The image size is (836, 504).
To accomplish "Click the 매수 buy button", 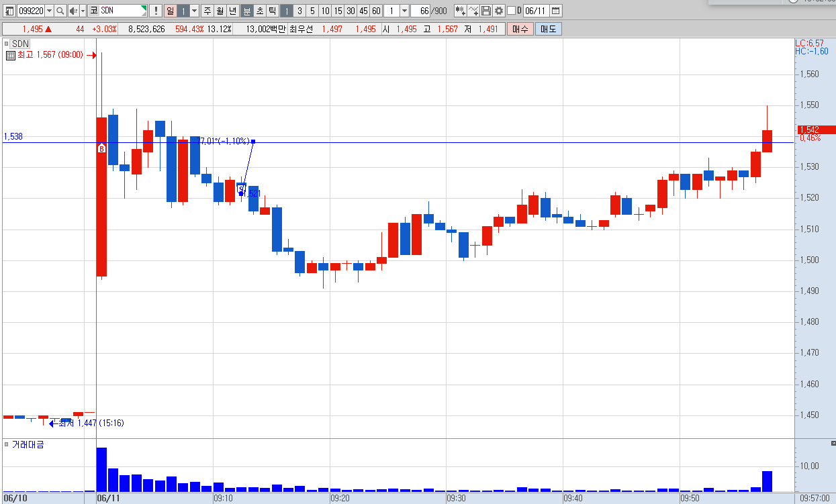I will pyautogui.click(x=520, y=29).
